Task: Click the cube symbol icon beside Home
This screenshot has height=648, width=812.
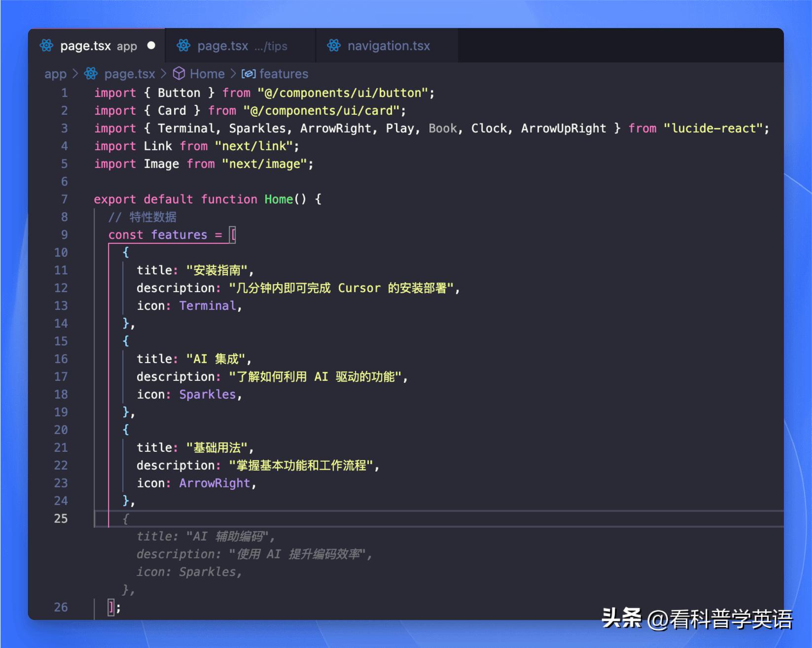Action: pos(179,74)
